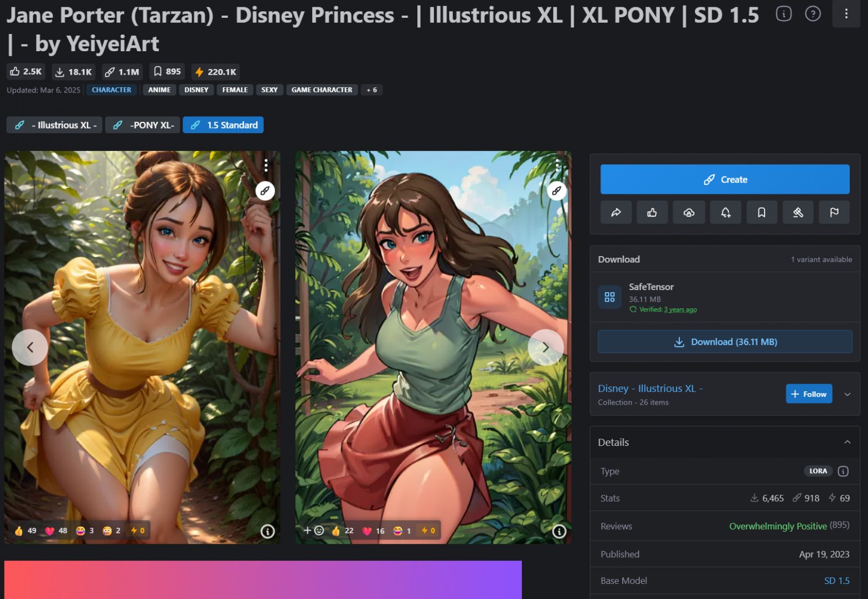Image resolution: width=868 pixels, height=599 pixels.
Task: Click the report flag icon under Create
Action: (834, 212)
